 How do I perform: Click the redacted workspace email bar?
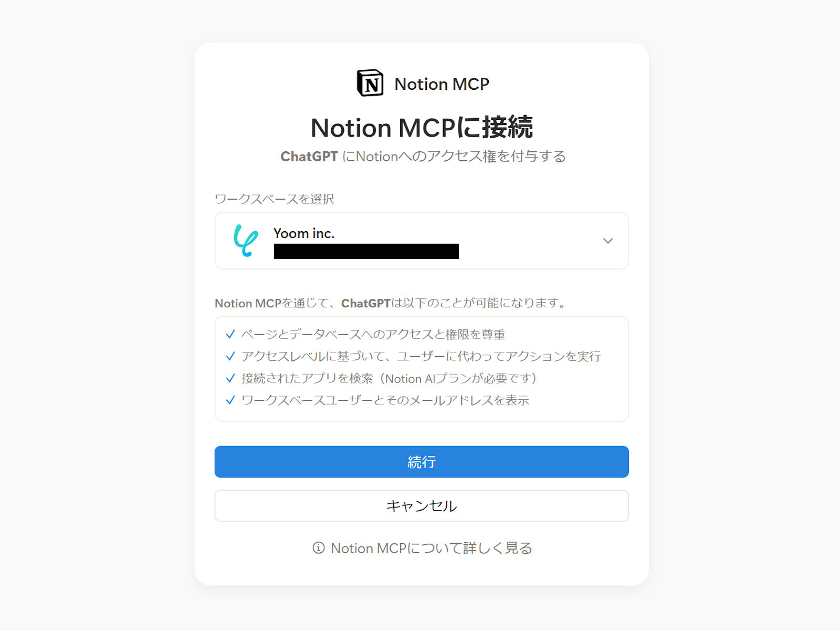366,251
